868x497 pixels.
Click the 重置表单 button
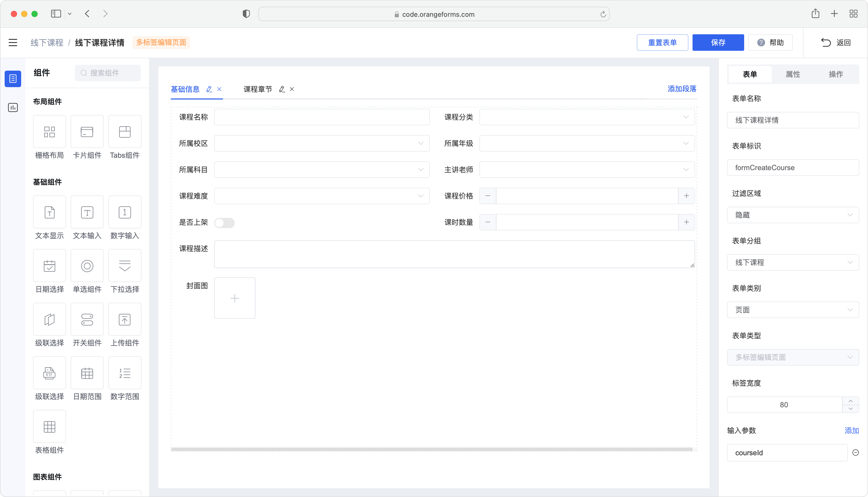point(662,42)
